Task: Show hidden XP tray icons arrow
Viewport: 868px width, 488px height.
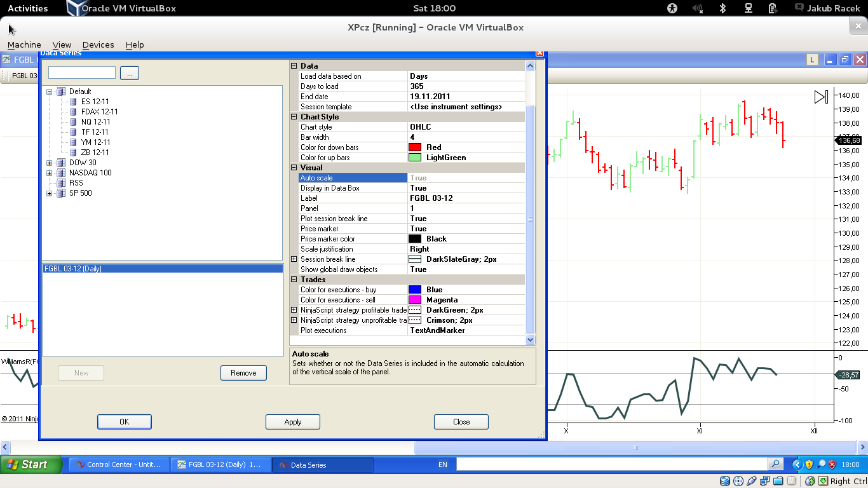Action: coord(797,464)
